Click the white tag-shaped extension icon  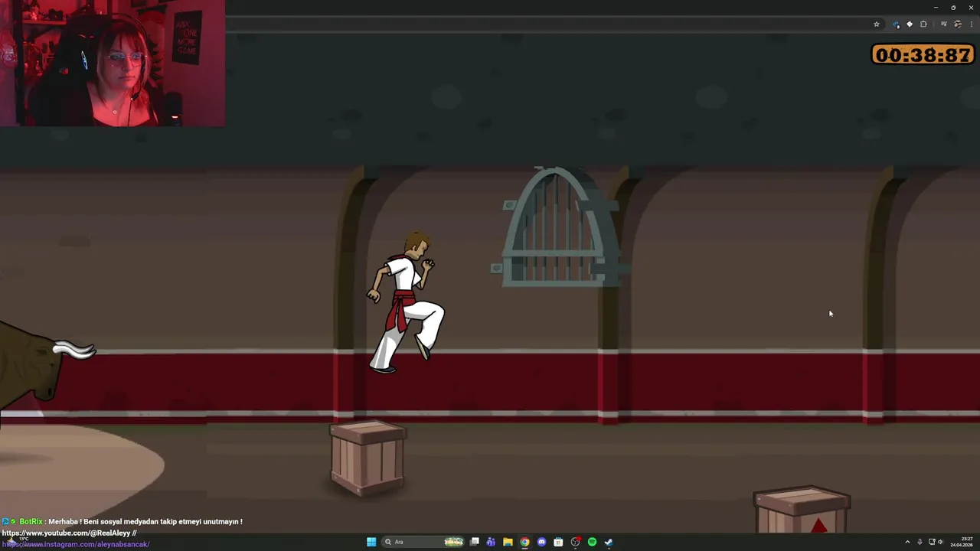910,24
